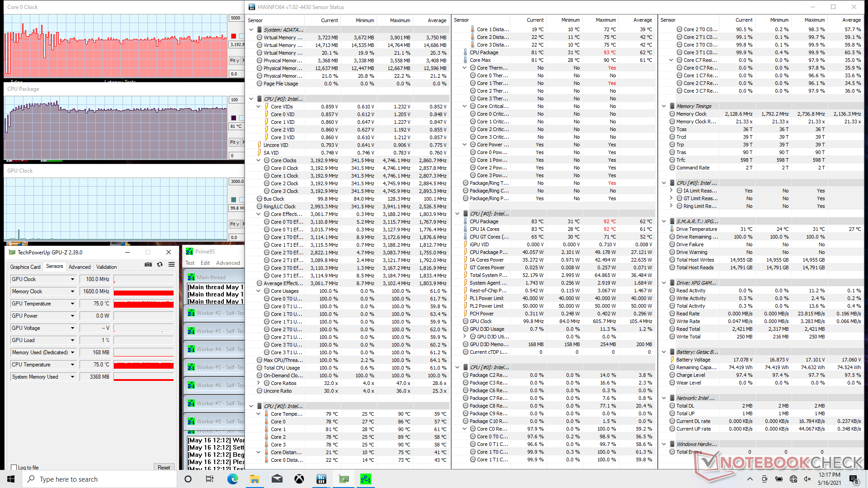Click the taskbar search box
The image size is (868, 488).
(x=99, y=479)
